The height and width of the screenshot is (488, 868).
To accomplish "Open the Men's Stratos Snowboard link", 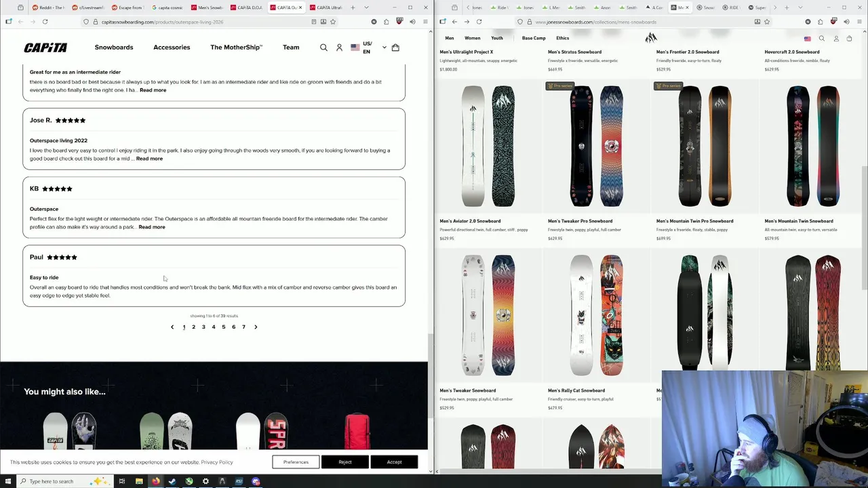I will (574, 52).
